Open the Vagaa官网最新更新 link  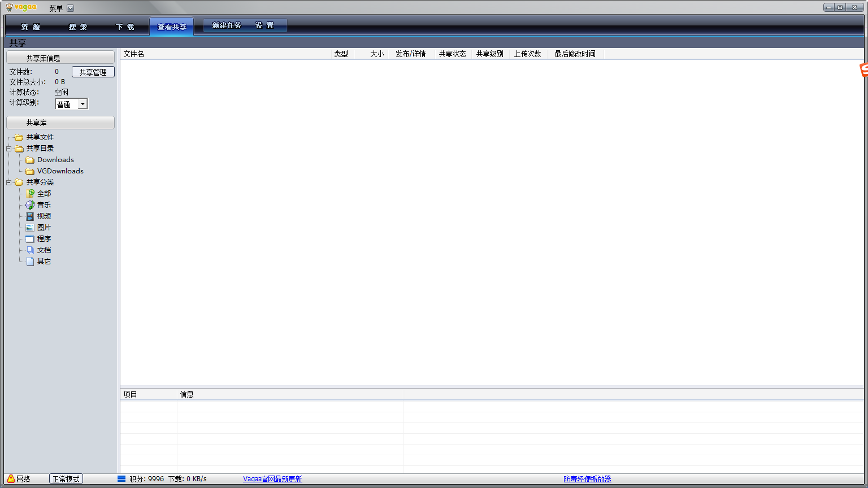click(272, 478)
